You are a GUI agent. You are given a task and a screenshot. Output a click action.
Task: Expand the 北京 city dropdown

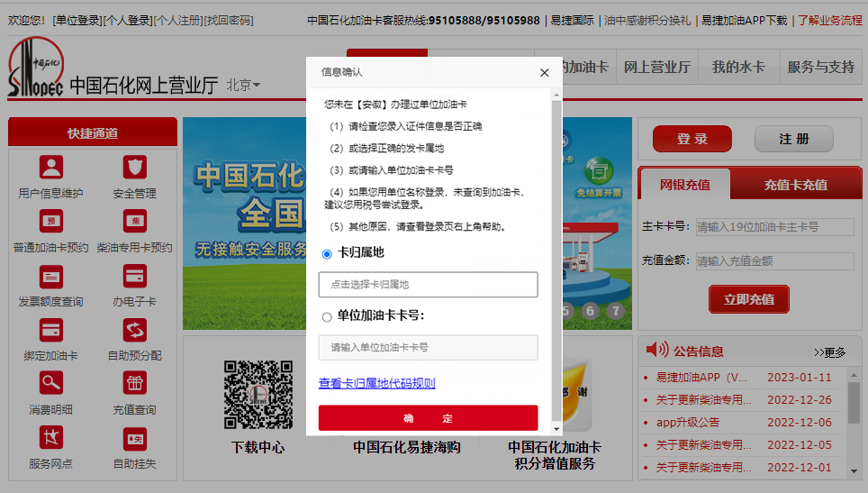[x=243, y=86]
